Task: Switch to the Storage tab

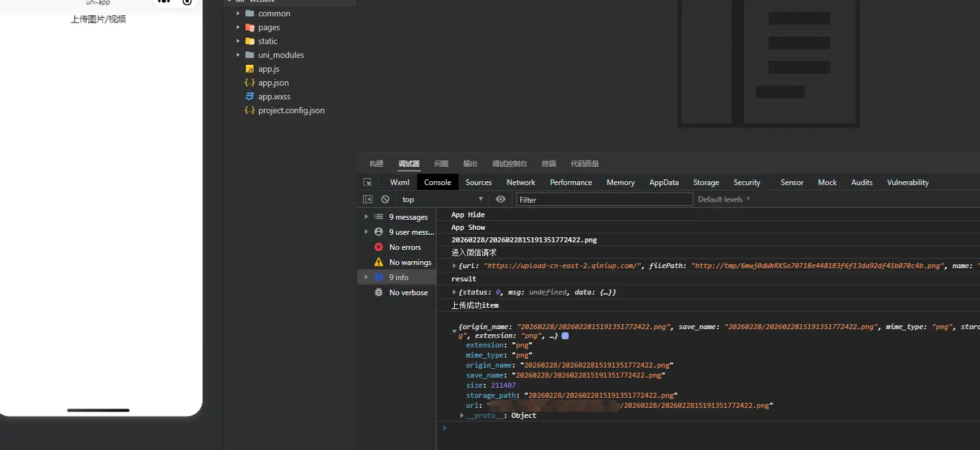Action: coord(706,183)
